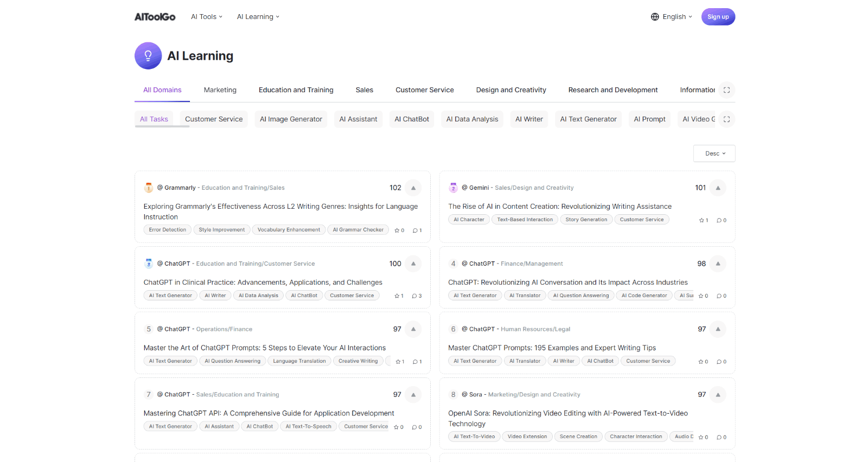Click the AIToolGo logo
The image size is (868, 462).
click(155, 17)
